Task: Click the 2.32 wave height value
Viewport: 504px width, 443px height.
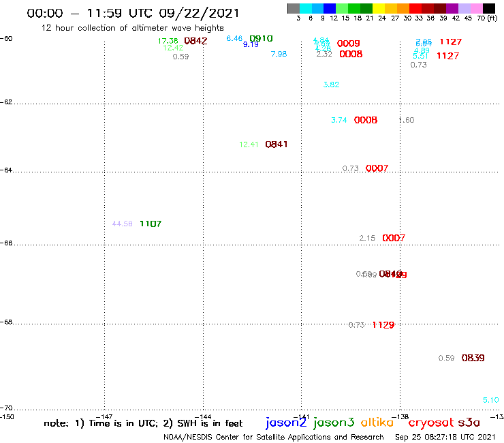Action: pos(324,54)
